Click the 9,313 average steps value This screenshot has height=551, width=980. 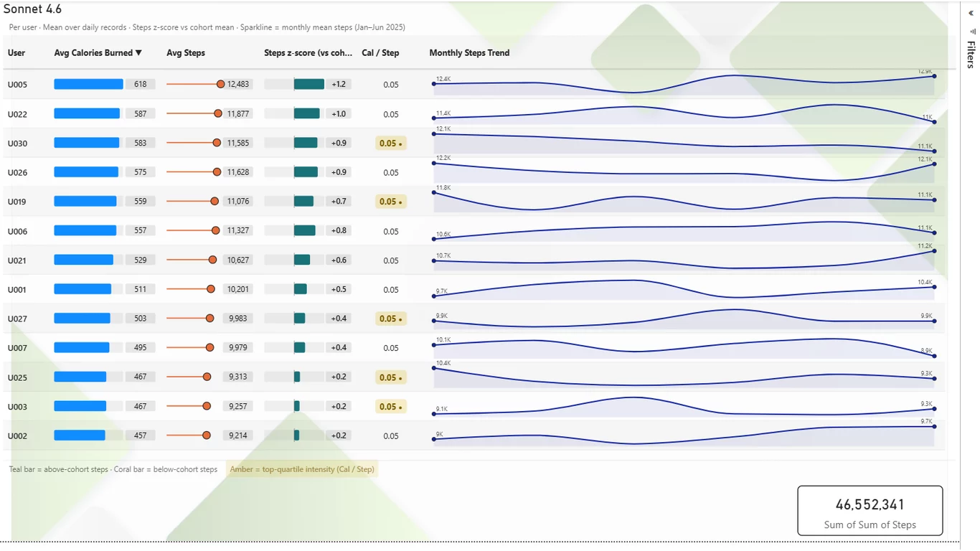(238, 377)
